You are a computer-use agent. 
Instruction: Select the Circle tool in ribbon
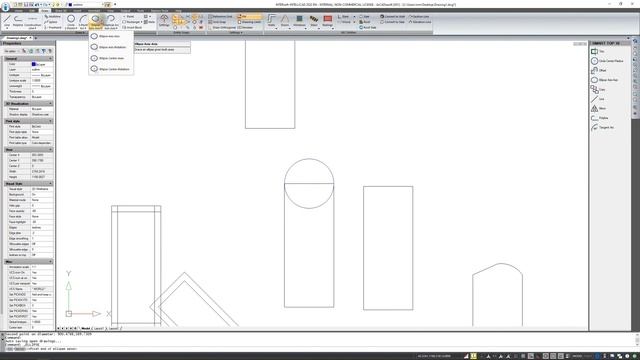pos(71,22)
